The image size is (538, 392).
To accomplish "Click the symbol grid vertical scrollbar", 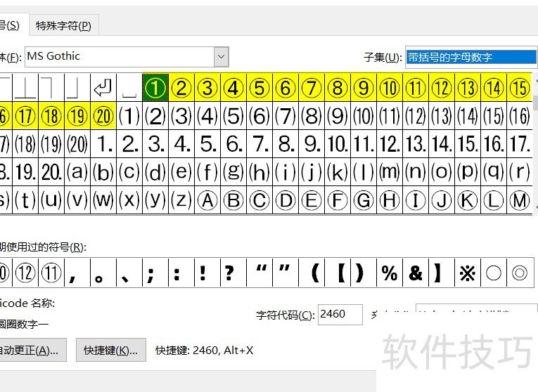I will pos(534,141).
